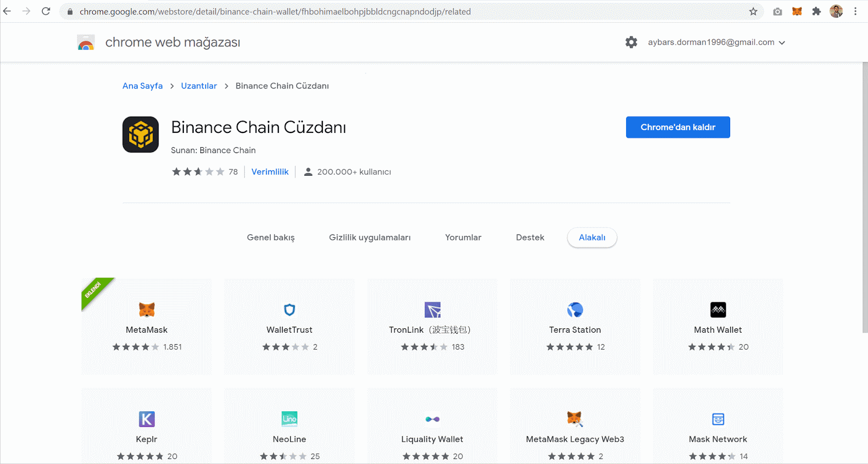Open Chrome three-dot menu
This screenshot has width=868, height=464.
[856, 11]
